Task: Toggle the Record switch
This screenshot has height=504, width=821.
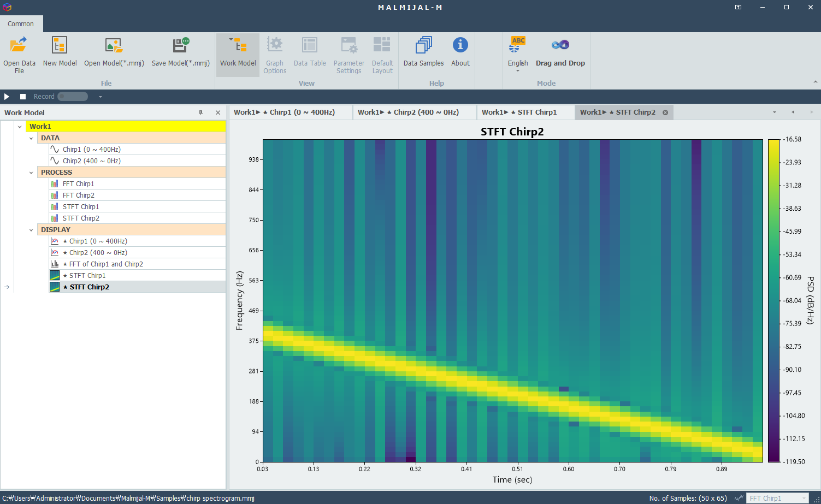Action: (73, 97)
